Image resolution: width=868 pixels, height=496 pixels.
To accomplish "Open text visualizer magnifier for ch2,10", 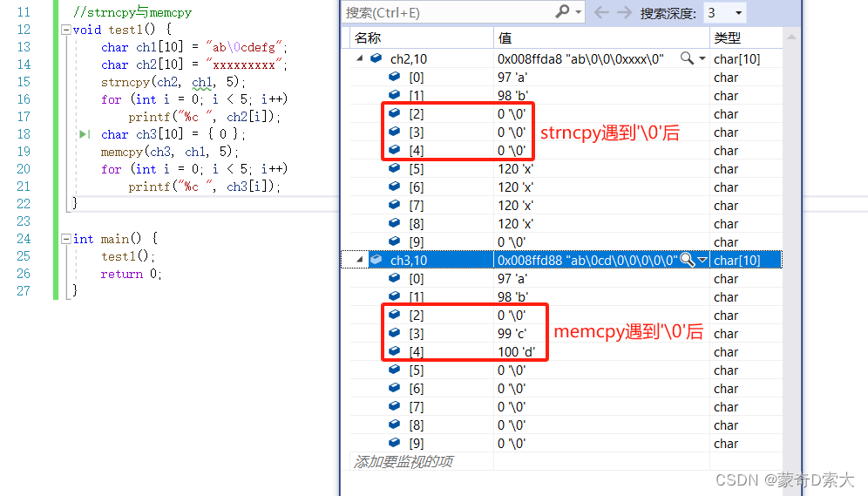I will point(687,58).
